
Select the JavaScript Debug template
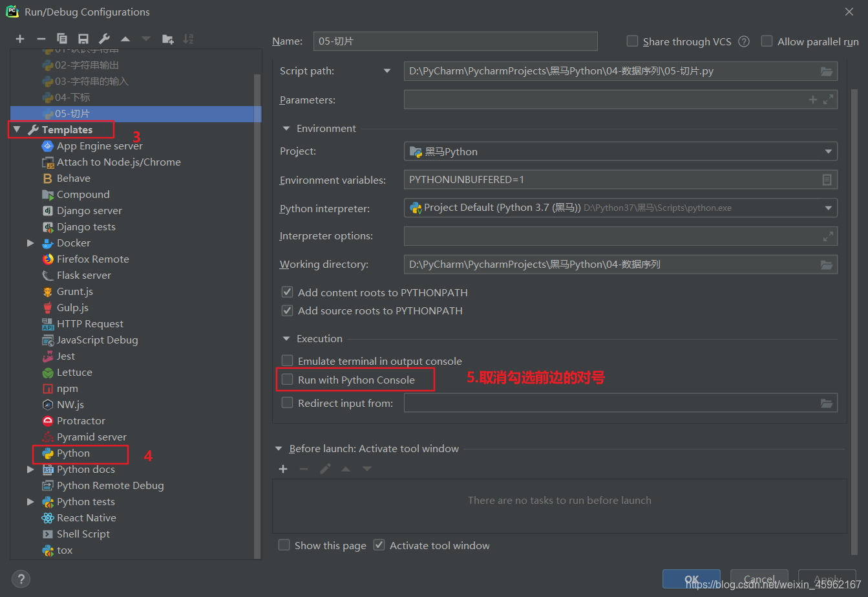[97, 340]
